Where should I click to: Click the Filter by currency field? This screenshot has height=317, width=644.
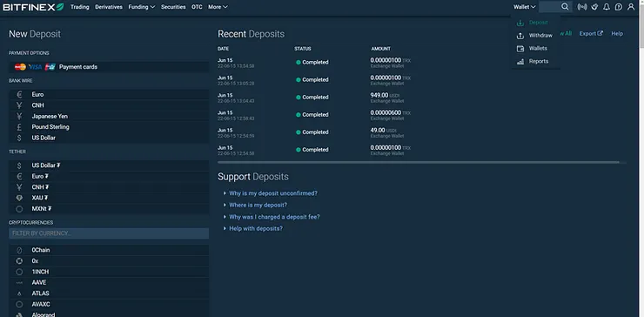109,233
